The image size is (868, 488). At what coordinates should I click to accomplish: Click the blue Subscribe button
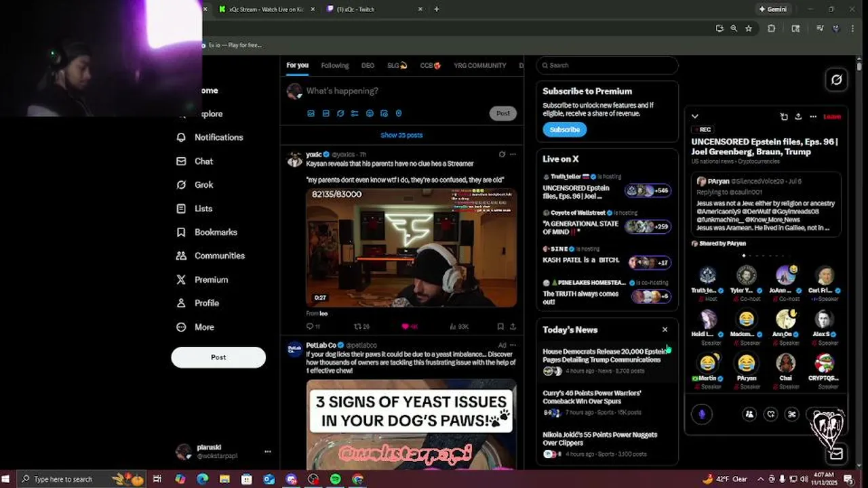(564, 129)
